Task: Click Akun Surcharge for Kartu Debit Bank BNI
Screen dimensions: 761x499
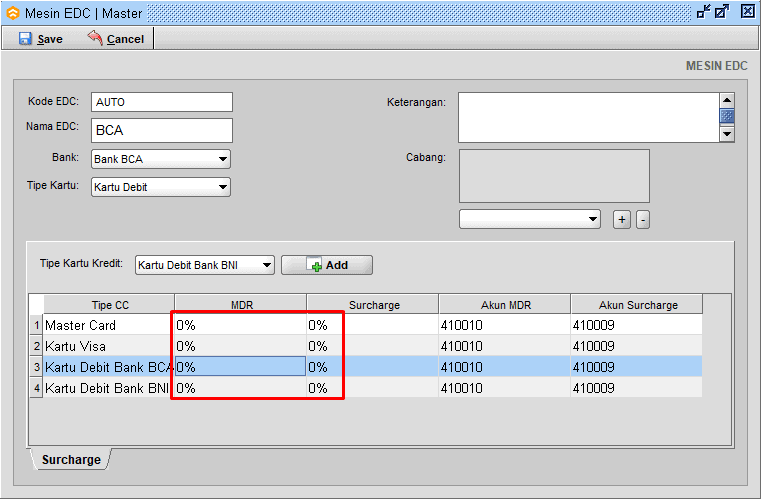Action: tap(637, 388)
